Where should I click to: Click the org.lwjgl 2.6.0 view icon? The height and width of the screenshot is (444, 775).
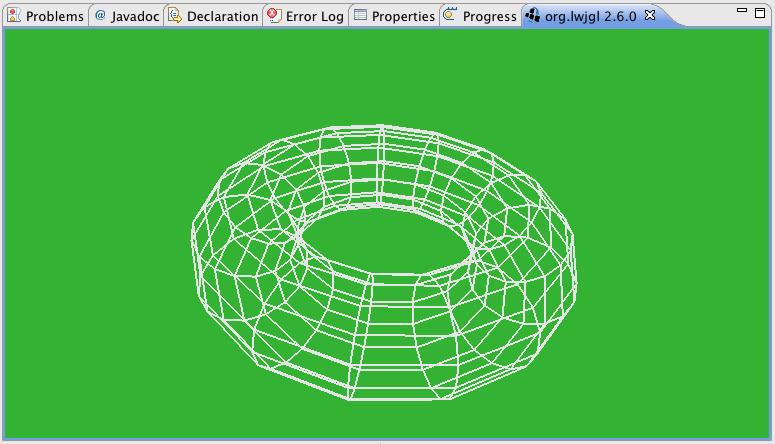coord(532,15)
